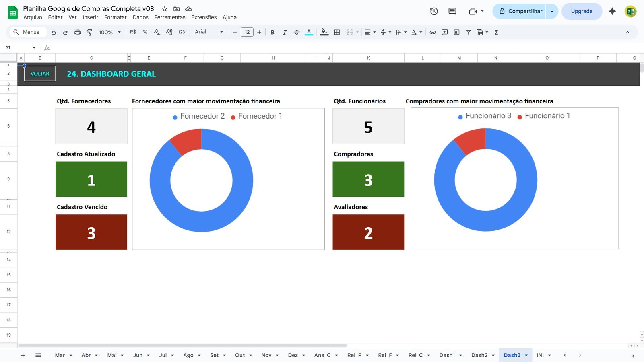Open the 100% zoom dropdown

[x=108, y=32]
